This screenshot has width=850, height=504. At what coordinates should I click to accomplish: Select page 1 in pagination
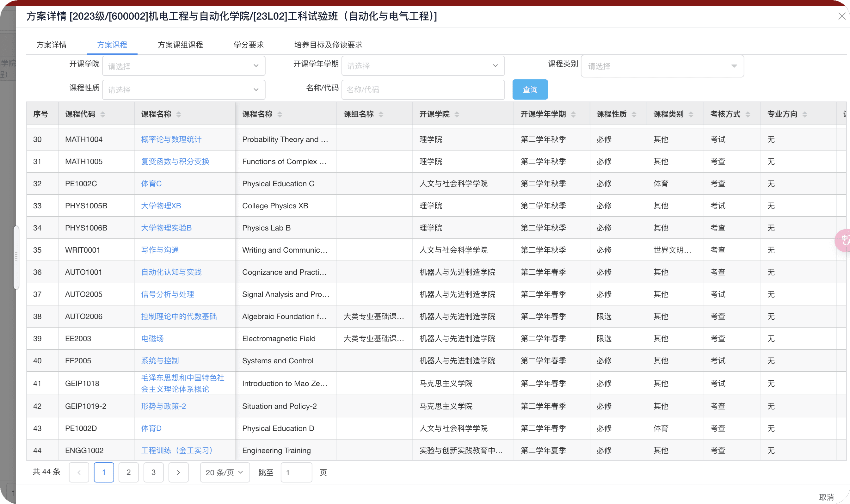(104, 472)
